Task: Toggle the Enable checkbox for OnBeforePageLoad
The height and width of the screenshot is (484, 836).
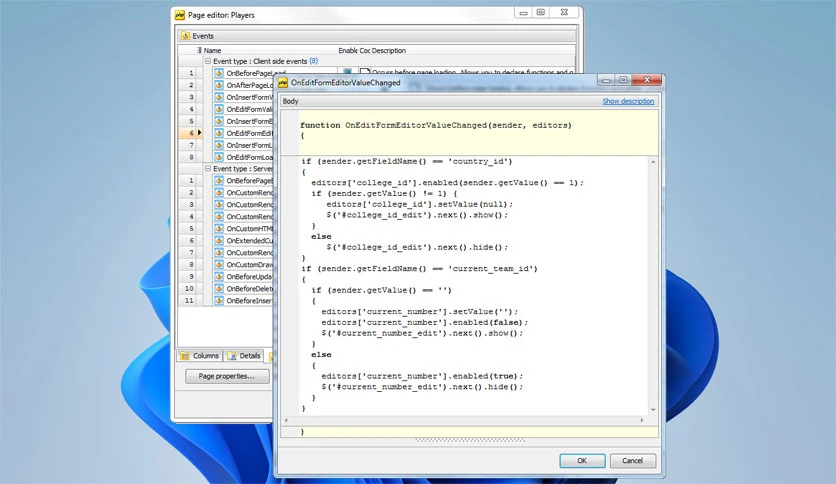Action: coord(347,71)
